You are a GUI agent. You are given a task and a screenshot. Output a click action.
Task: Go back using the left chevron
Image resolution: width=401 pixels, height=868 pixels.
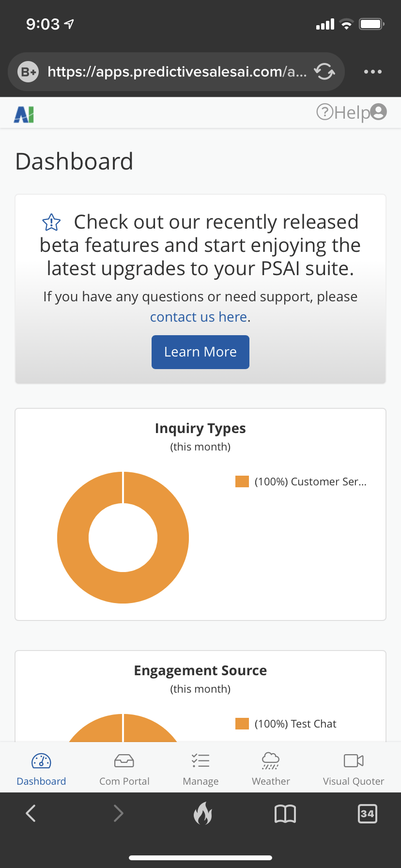tap(31, 814)
